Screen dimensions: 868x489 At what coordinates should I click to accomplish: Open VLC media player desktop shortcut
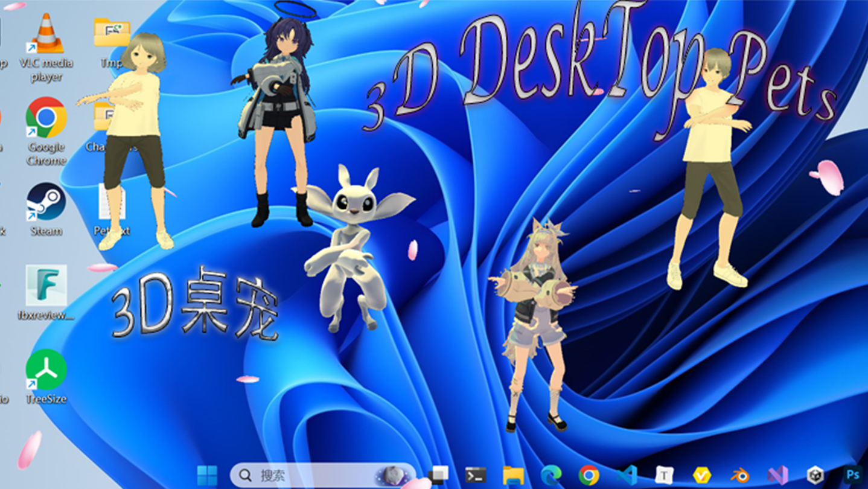click(46, 36)
